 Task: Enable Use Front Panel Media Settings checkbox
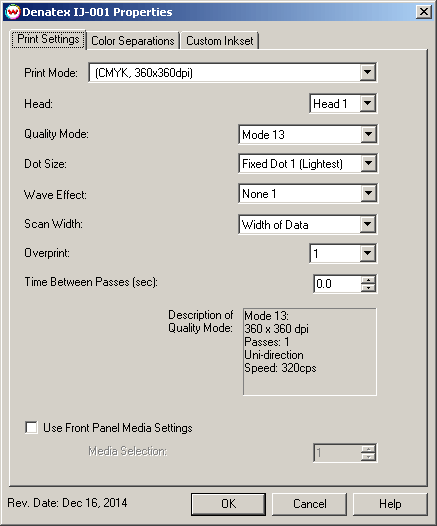click(31, 428)
